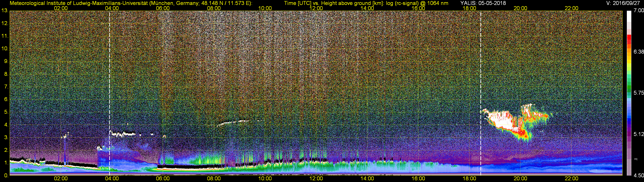Click the 5.75 value on the color scale
This screenshot has width=644, height=182.
(639, 93)
